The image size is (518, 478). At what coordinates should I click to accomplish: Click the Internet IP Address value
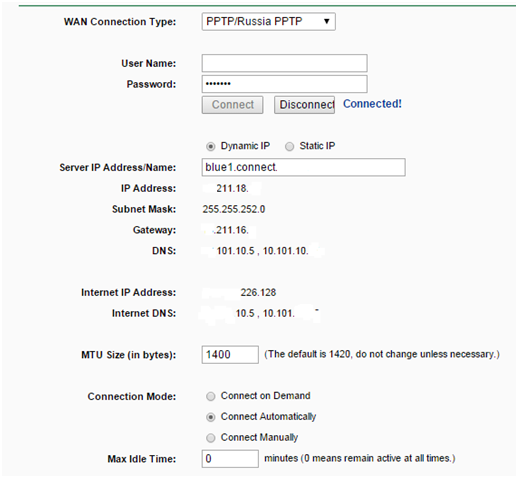pyautogui.click(x=258, y=293)
